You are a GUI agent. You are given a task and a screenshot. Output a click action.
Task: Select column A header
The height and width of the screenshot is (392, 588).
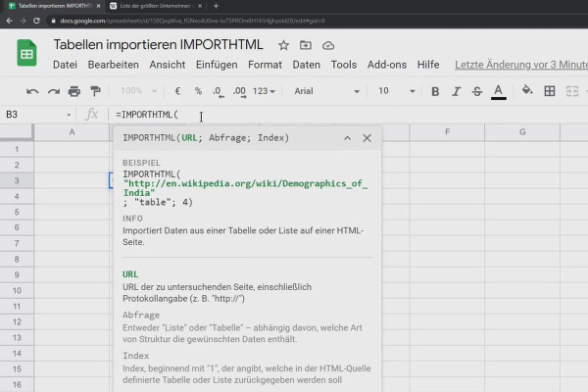tap(72, 132)
